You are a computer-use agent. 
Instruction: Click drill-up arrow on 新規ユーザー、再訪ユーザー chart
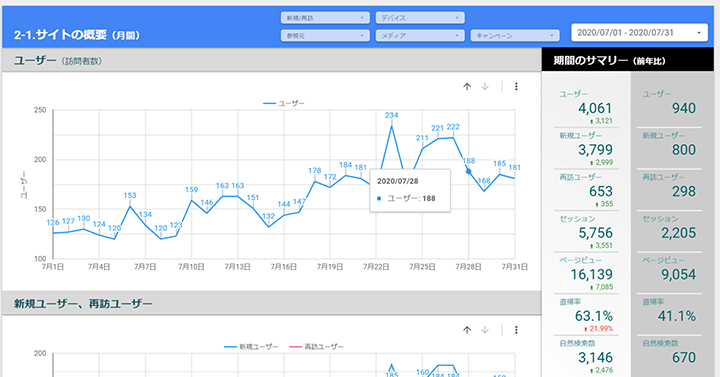click(x=467, y=330)
